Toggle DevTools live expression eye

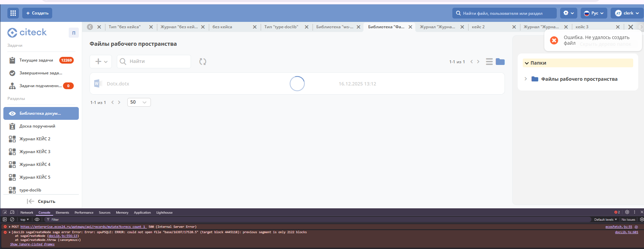[x=37, y=219]
